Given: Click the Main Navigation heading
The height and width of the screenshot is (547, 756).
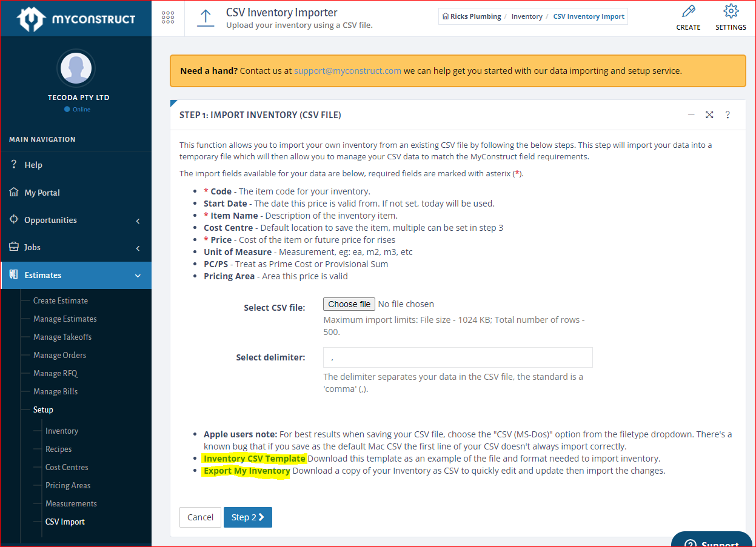Looking at the screenshot, I should coord(42,139).
